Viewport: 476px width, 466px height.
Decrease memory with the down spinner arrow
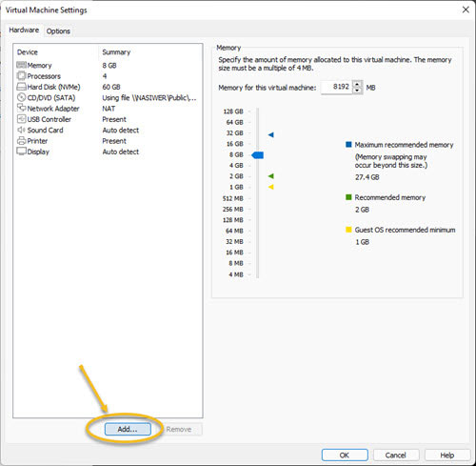pos(358,91)
